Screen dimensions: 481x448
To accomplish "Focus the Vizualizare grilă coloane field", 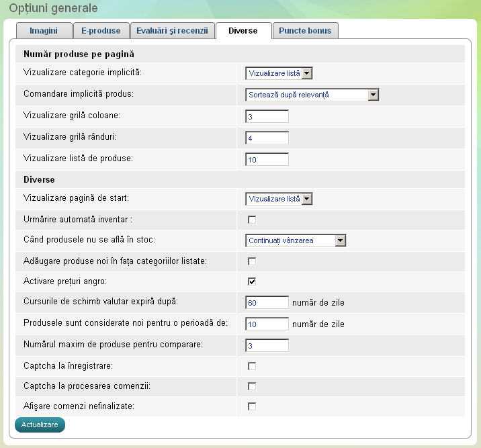I will tap(267, 116).
